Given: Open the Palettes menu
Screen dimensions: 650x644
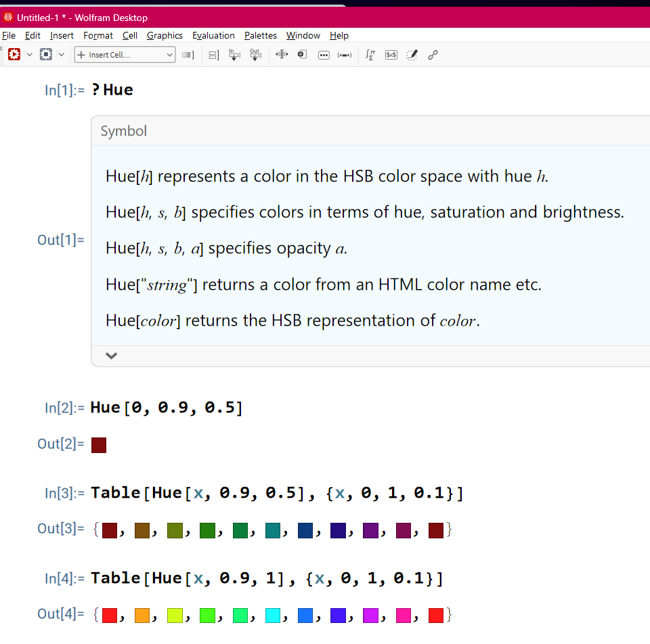Looking at the screenshot, I should point(260,36).
